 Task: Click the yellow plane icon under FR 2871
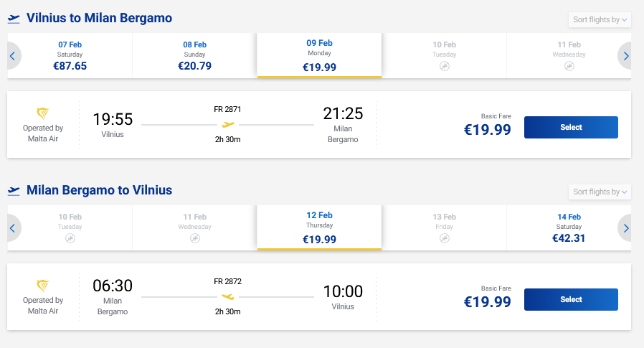click(x=228, y=124)
